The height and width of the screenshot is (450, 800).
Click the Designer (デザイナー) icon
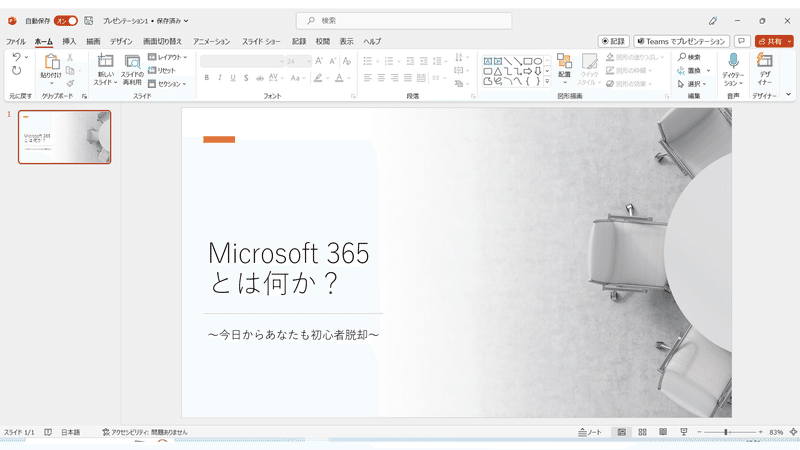[x=764, y=61]
